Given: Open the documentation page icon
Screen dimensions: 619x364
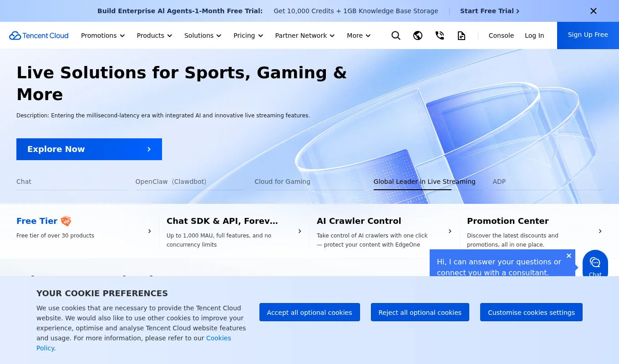Looking at the screenshot, I should click(462, 35).
